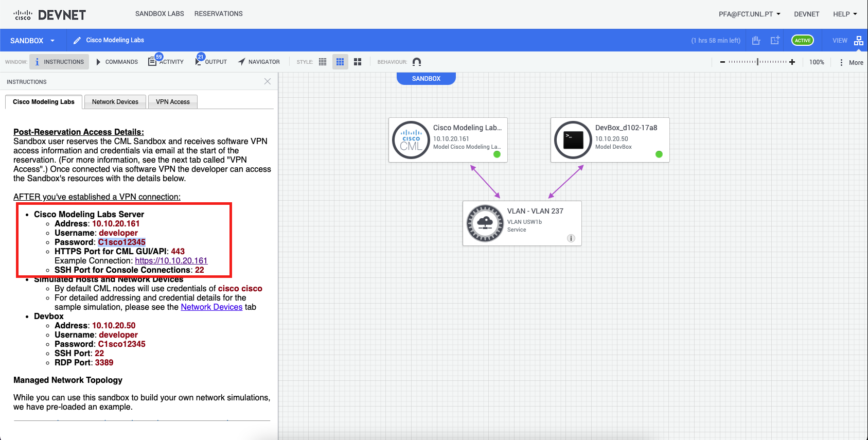Click the Cisco CML node icon
Image resolution: width=868 pixels, height=440 pixels.
[411, 140]
